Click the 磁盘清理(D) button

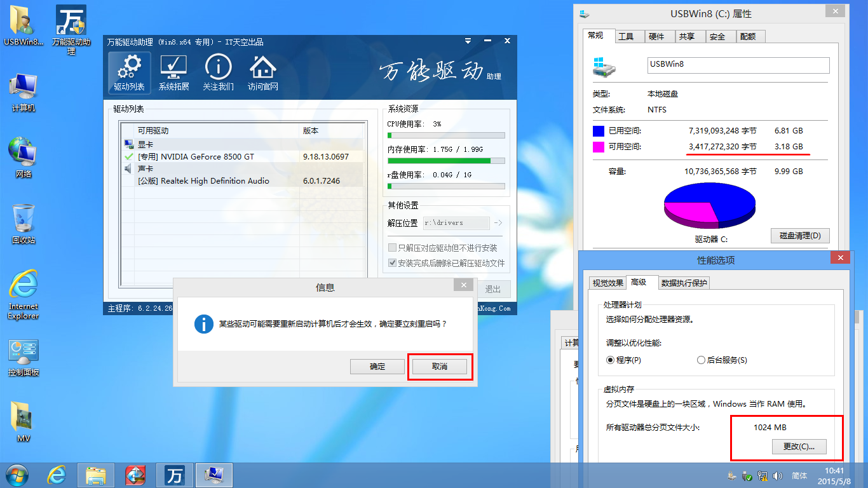coord(800,236)
